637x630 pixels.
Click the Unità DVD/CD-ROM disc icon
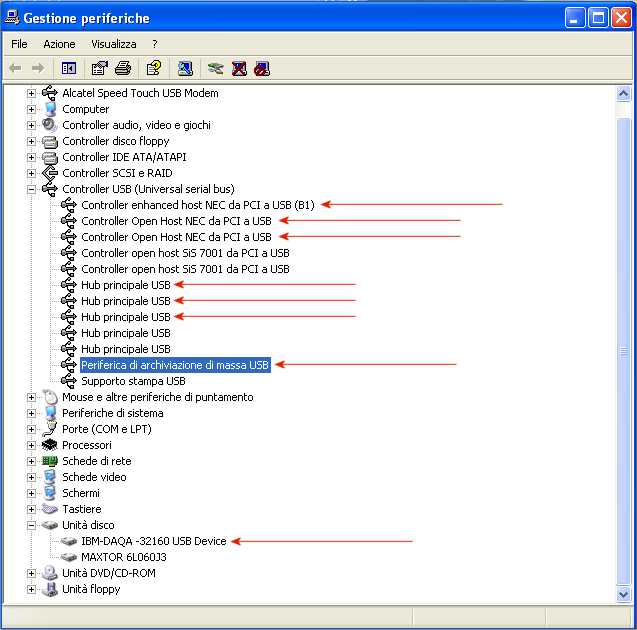[50, 574]
